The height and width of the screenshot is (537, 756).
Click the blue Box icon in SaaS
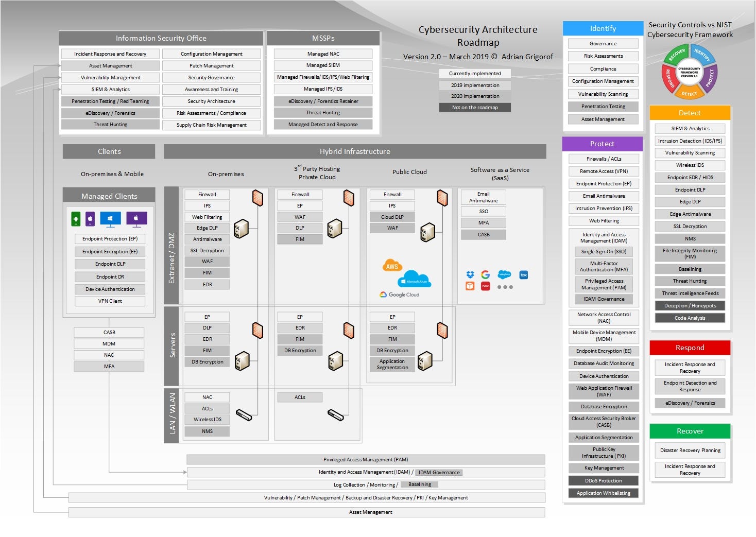click(x=524, y=275)
